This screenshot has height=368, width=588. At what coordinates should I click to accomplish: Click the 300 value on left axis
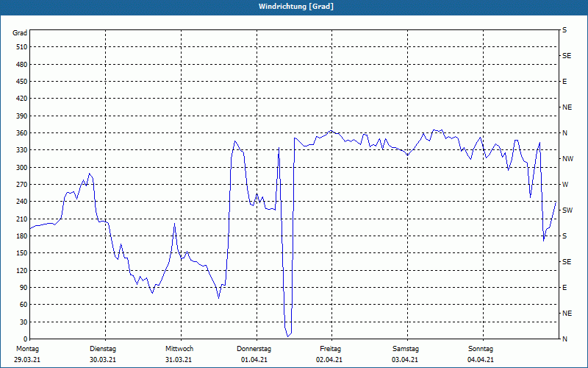22,167
